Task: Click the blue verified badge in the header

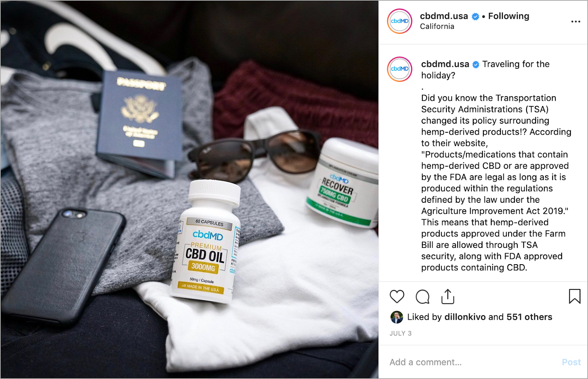Action: click(x=475, y=17)
